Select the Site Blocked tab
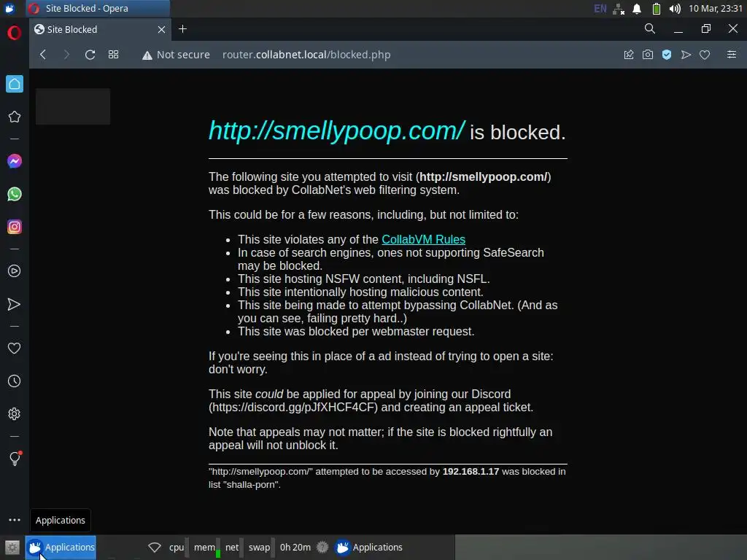This screenshot has width=747, height=560. click(x=100, y=29)
